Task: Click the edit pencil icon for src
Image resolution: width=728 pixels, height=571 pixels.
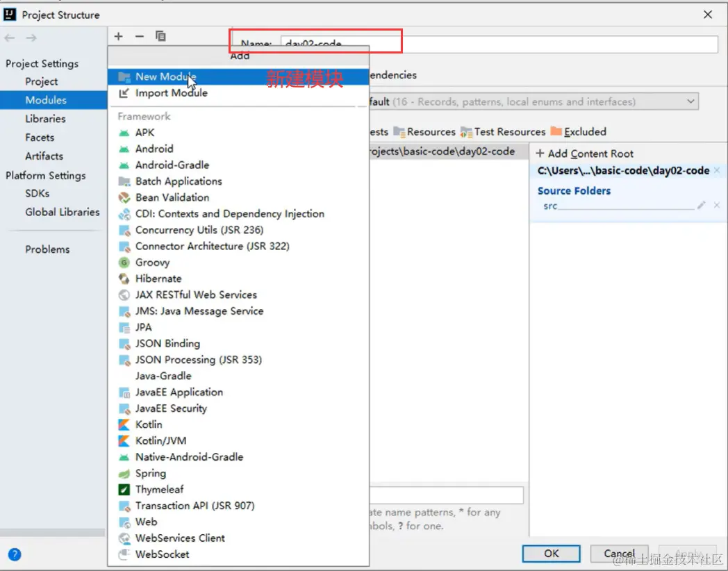Action: (701, 205)
